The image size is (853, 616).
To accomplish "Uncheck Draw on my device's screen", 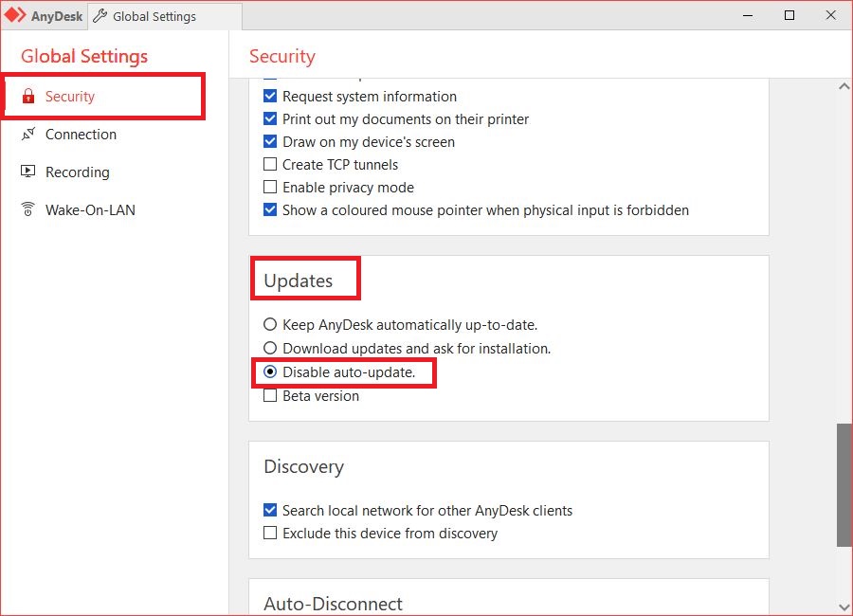I will 270,141.
